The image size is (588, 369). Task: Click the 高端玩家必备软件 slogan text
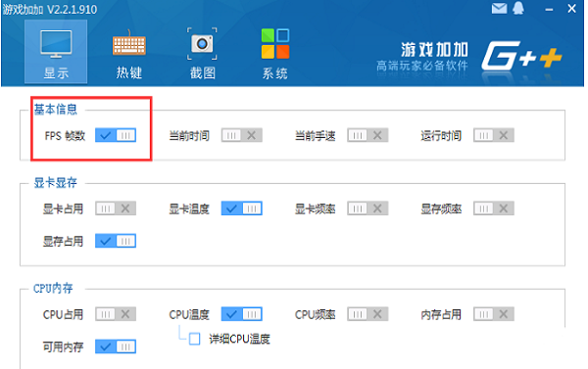[422, 66]
